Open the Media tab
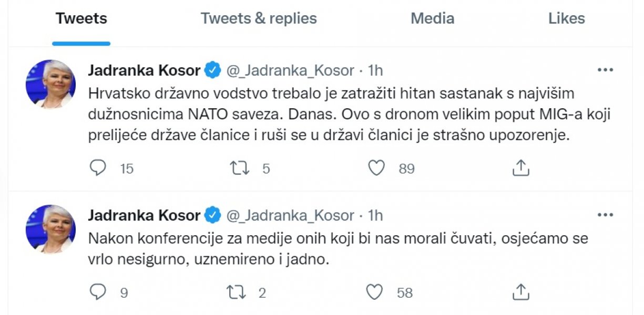 (432, 18)
